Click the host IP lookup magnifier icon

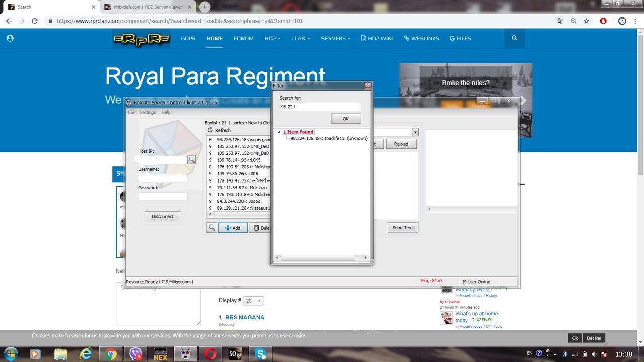(191, 160)
